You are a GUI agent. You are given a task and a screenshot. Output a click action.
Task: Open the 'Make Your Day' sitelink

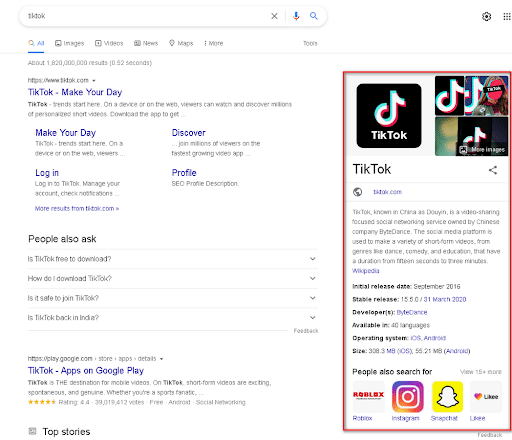point(65,133)
